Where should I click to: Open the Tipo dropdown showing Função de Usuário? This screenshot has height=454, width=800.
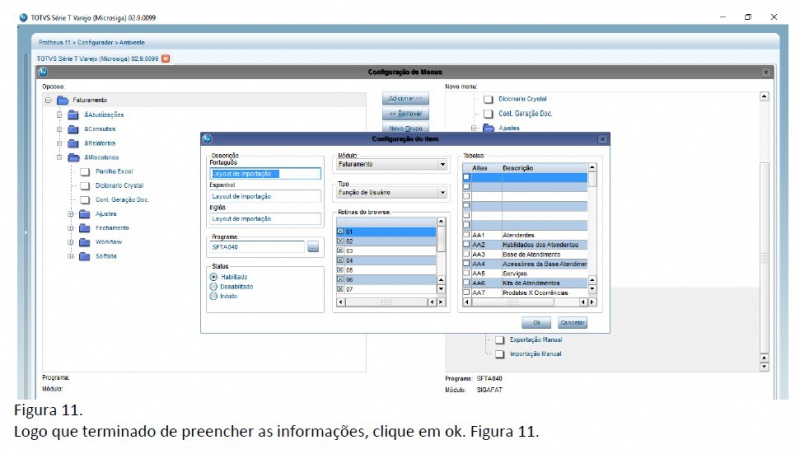[442, 192]
